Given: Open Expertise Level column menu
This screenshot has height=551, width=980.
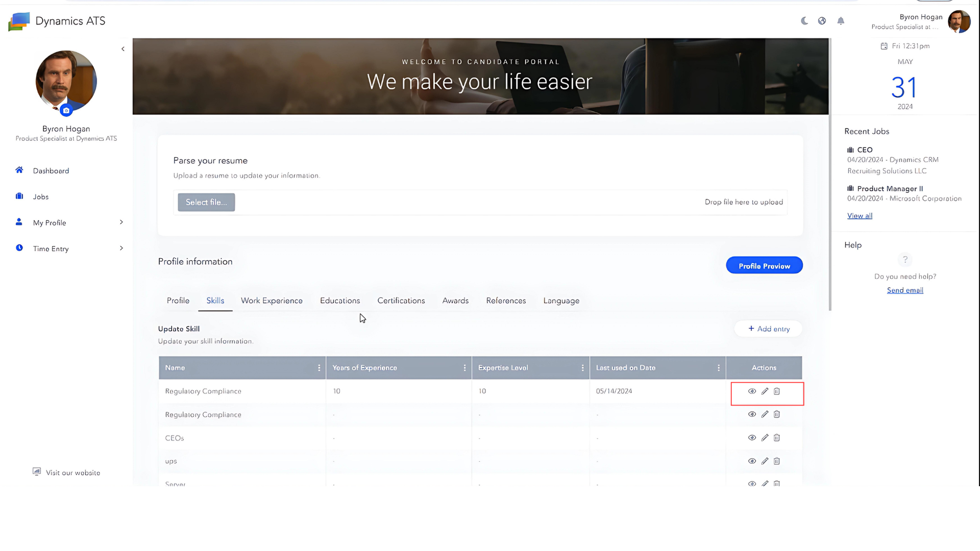Looking at the screenshot, I should click(582, 368).
